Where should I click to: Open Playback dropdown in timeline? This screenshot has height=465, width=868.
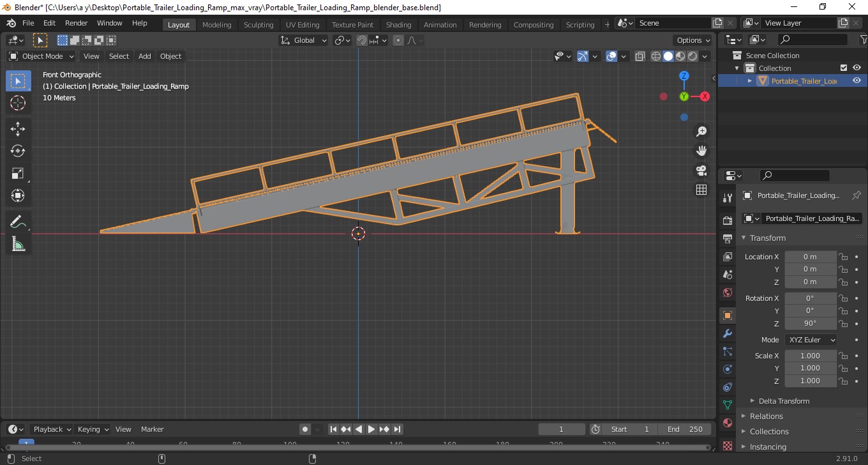52,429
